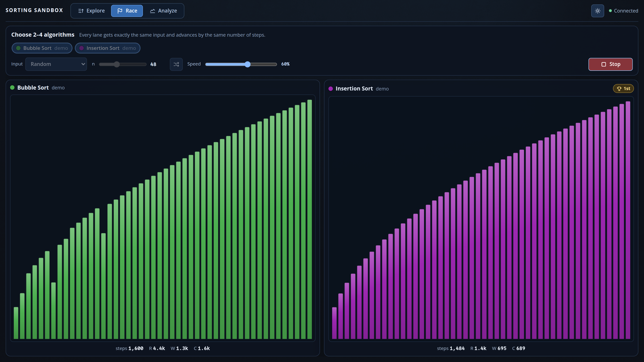The height and width of the screenshot is (362, 644).
Task: Click the Connected status label
Action: [626, 11]
